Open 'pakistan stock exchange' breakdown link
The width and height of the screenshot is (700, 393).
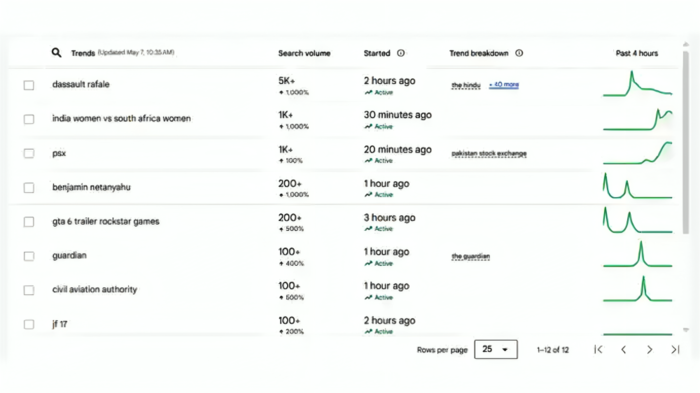[x=489, y=153]
